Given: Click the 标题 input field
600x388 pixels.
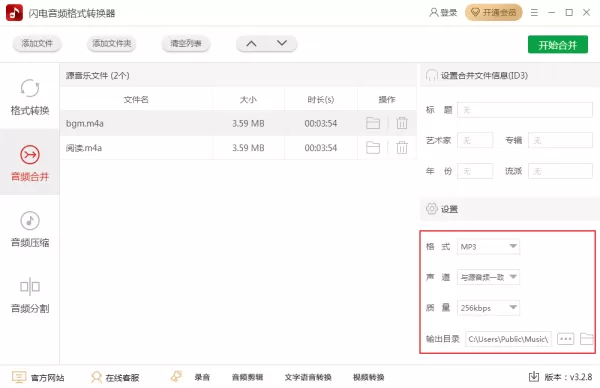Looking at the screenshot, I should [525, 110].
